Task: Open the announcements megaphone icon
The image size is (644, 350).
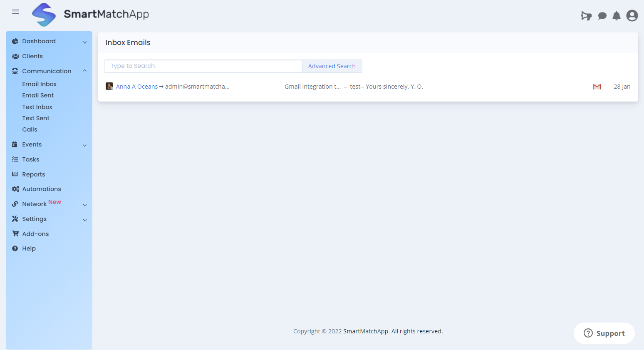Action: pyautogui.click(x=586, y=16)
